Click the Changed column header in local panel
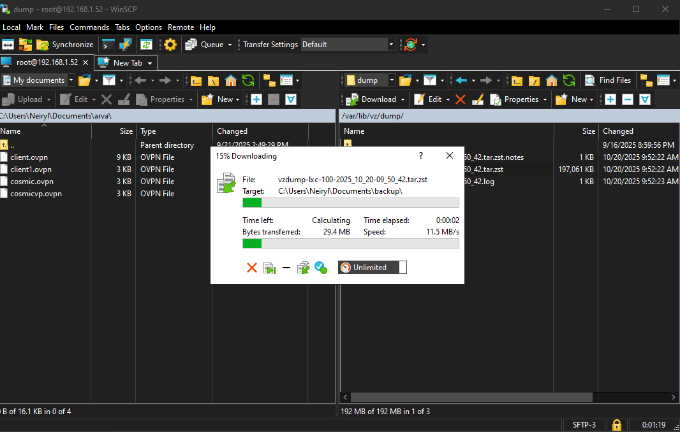 pos(232,131)
